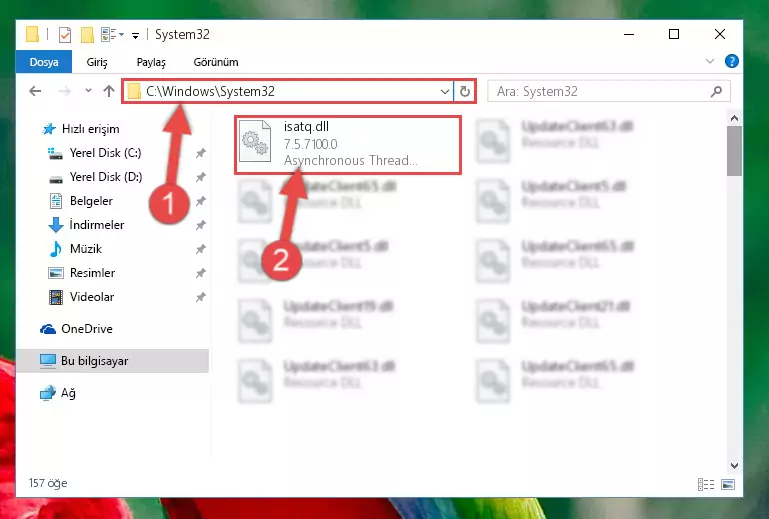Go forward with the right arrow
This screenshot has height=519, width=769.
64,91
